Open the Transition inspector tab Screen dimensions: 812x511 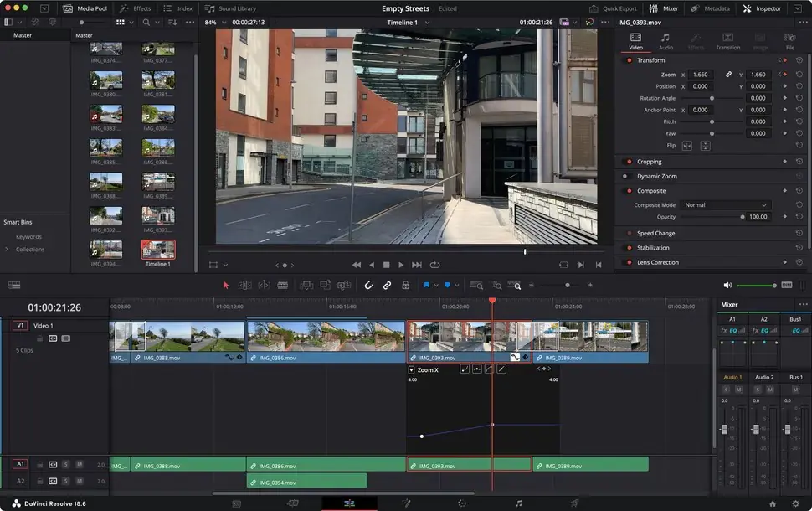point(727,41)
